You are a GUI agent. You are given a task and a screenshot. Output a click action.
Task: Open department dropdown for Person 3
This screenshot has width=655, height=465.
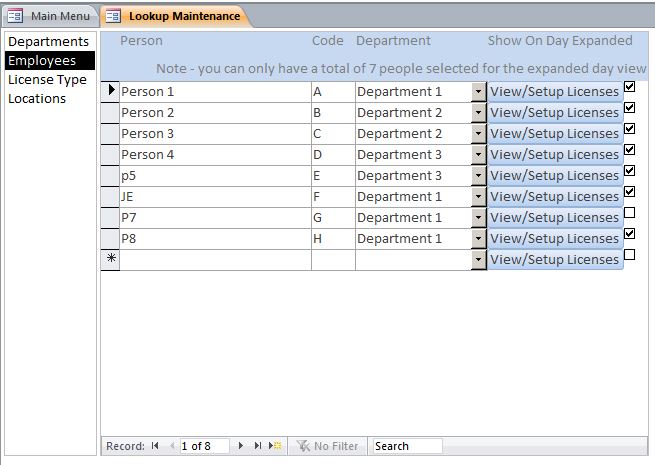pyautogui.click(x=478, y=133)
